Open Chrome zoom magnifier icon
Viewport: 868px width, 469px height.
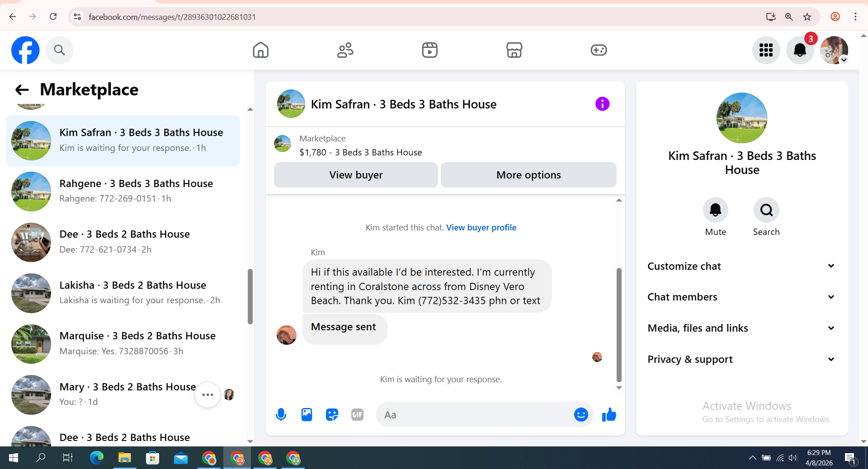(x=789, y=17)
